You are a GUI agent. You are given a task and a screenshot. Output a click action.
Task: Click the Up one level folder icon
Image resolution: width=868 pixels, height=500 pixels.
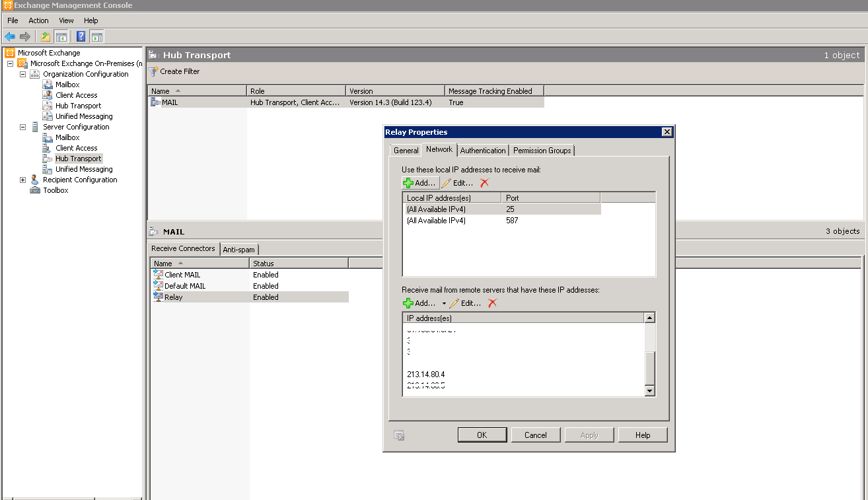[x=46, y=36]
